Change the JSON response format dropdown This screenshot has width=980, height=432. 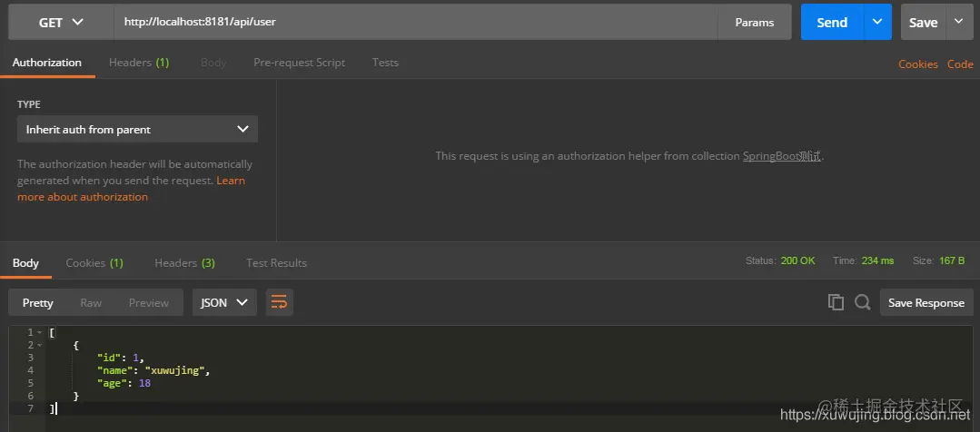tap(224, 302)
